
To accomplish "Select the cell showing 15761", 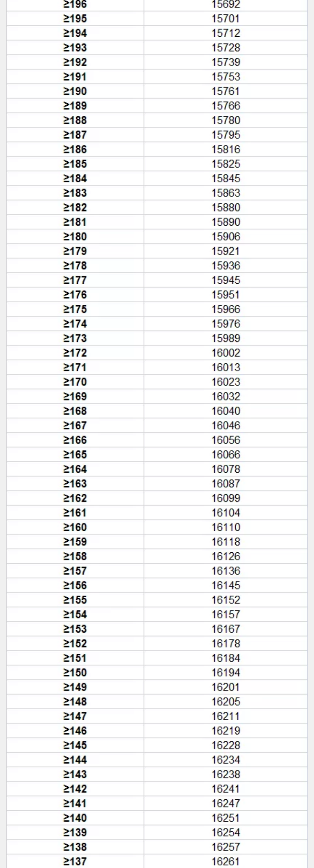I will (226, 91).
